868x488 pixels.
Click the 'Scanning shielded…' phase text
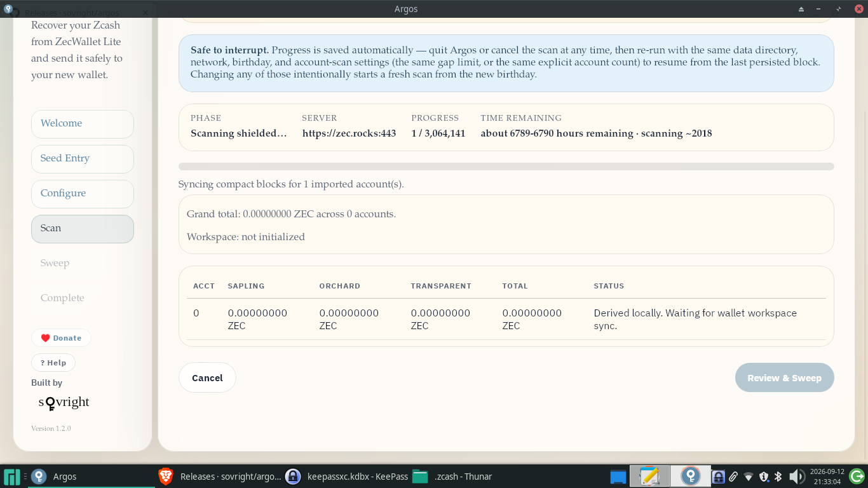(238, 133)
